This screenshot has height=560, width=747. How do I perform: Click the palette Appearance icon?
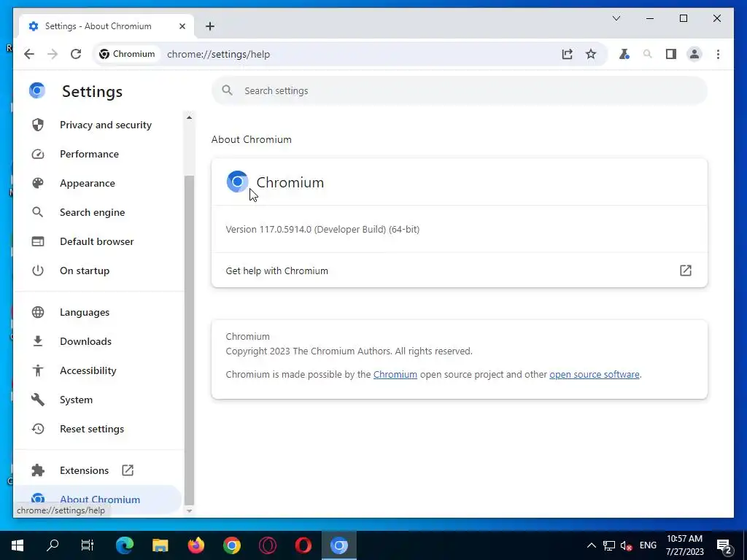(38, 183)
